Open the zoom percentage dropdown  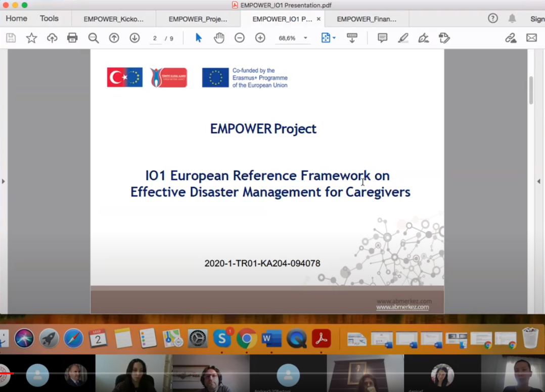point(305,38)
